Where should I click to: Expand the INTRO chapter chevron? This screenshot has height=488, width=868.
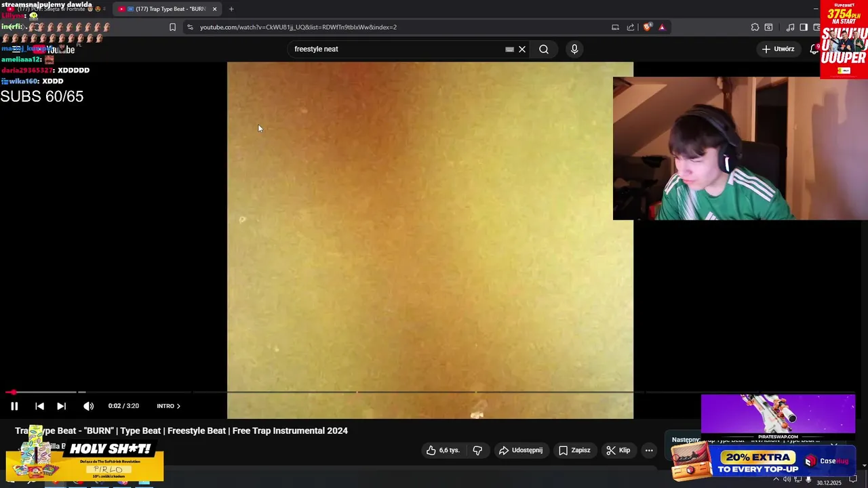pos(178,406)
